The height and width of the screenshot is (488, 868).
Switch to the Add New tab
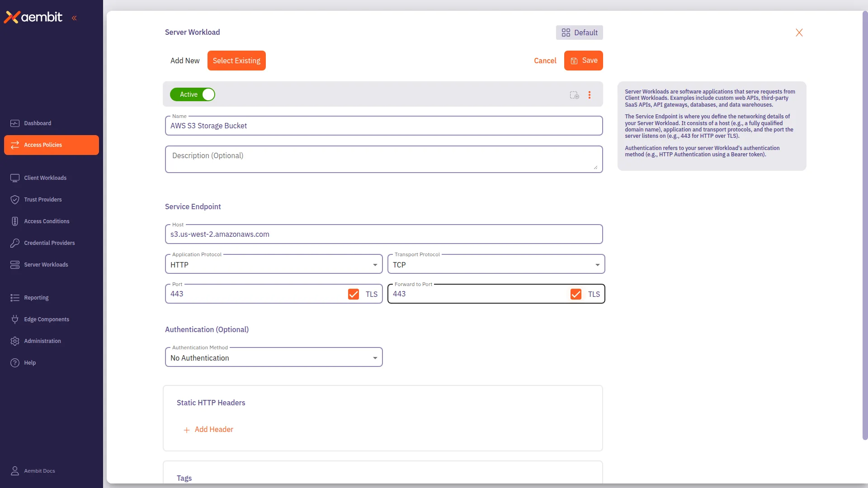185,61
